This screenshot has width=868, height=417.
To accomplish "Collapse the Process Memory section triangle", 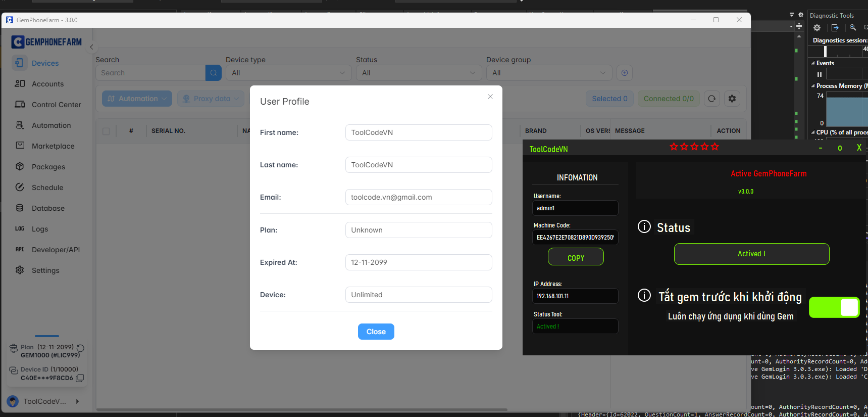I will [813, 86].
